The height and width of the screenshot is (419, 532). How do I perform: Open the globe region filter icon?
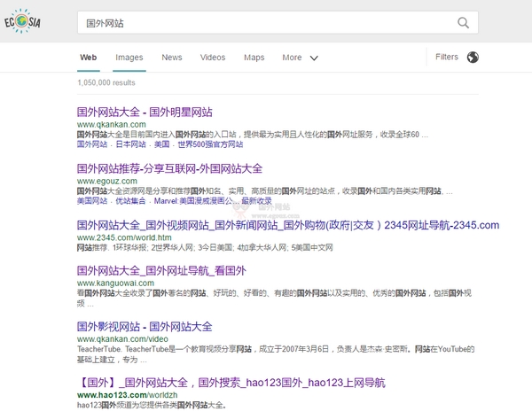pyautogui.click(x=473, y=58)
